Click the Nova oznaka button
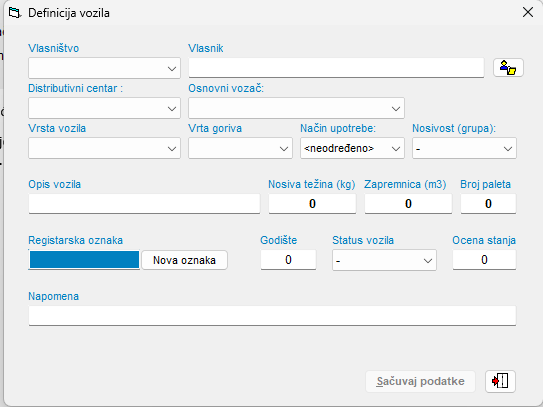Viewport: 543px width, 407px height. point(185,260)
